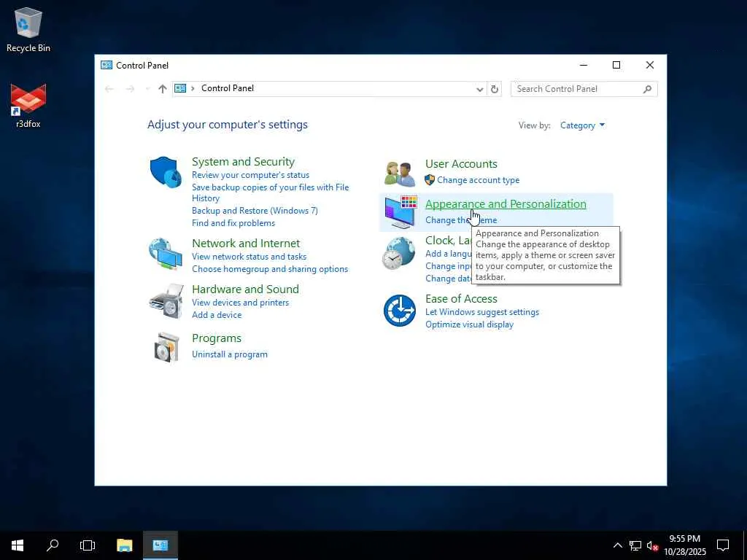Click View devices and printers

click(x=240, y=303)
